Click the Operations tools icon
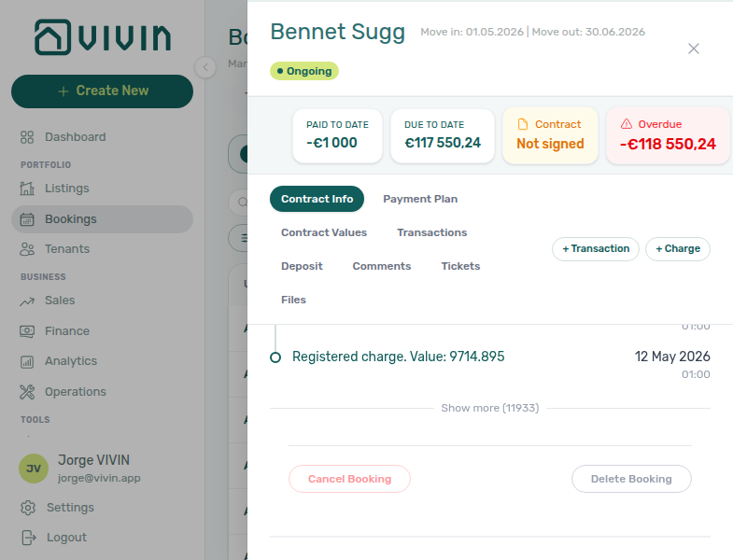 pos(27,392)
